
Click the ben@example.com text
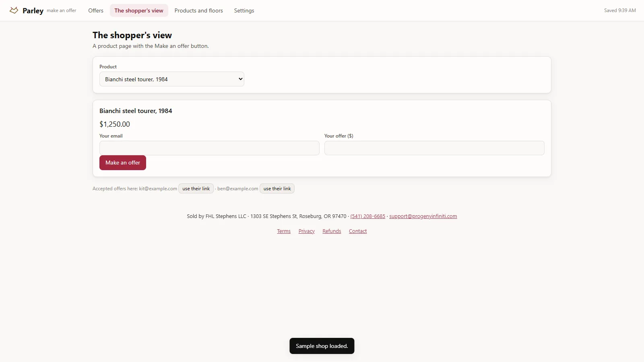238,189
